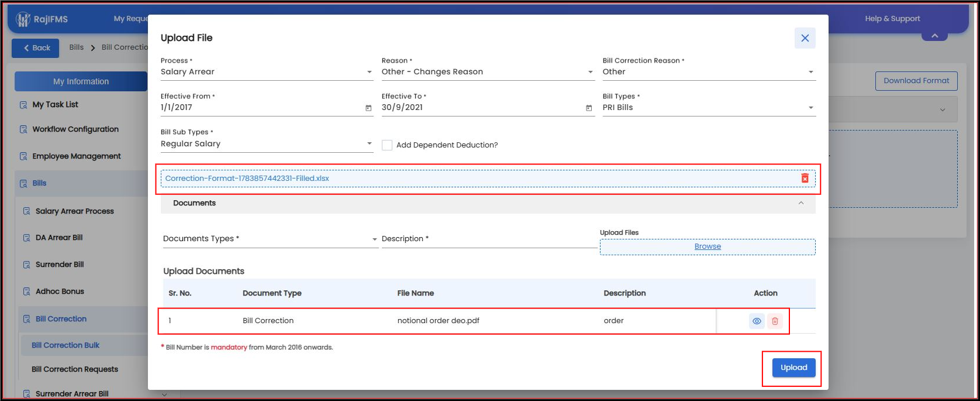Click the Back button
Image resolution: width=980 pixels, height=401 pixels.
36,48
